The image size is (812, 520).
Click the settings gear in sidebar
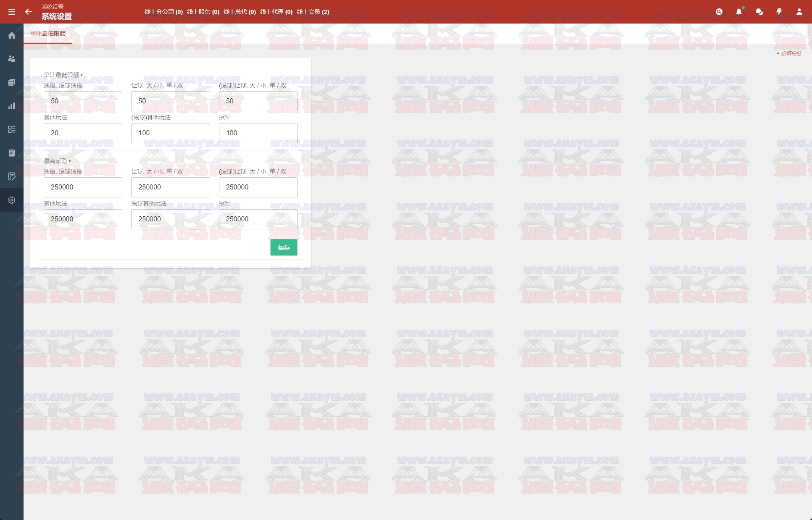[x=12, y=200]
